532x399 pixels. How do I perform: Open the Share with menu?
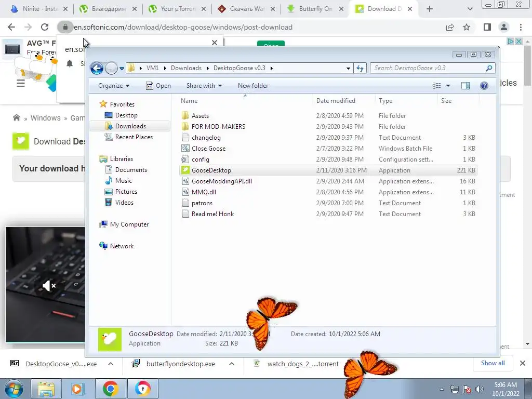click(204, 86)
